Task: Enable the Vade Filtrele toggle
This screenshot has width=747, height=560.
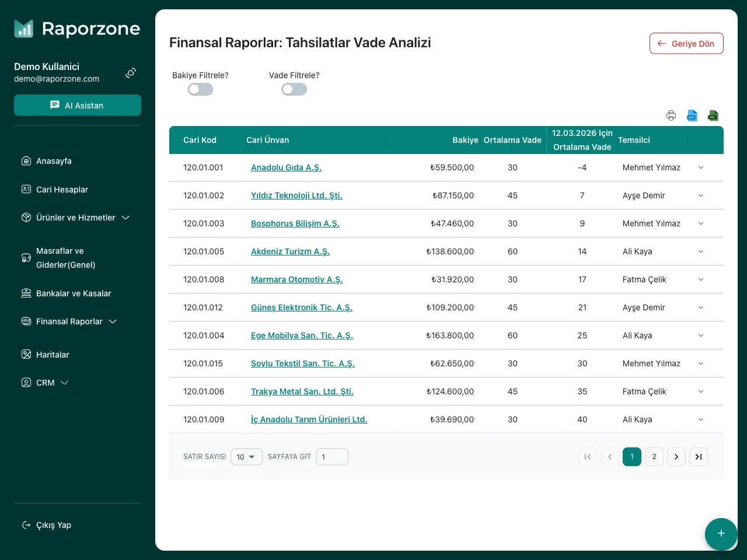Action: 294,89
